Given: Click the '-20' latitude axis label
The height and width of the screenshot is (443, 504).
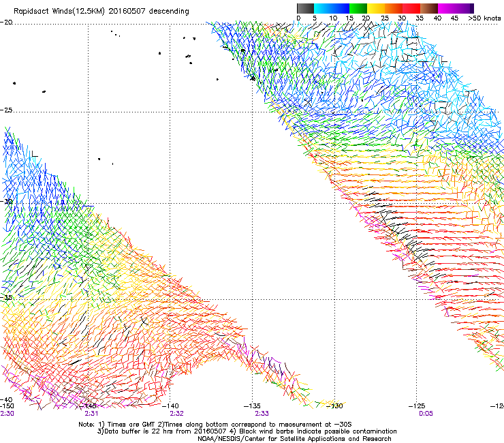Looking at the screenshot, I should click(x=6, y=22).
